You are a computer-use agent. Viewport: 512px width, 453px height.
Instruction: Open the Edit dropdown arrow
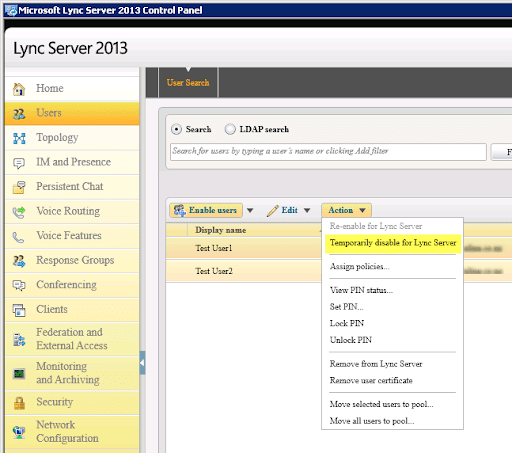click(307, 210)
